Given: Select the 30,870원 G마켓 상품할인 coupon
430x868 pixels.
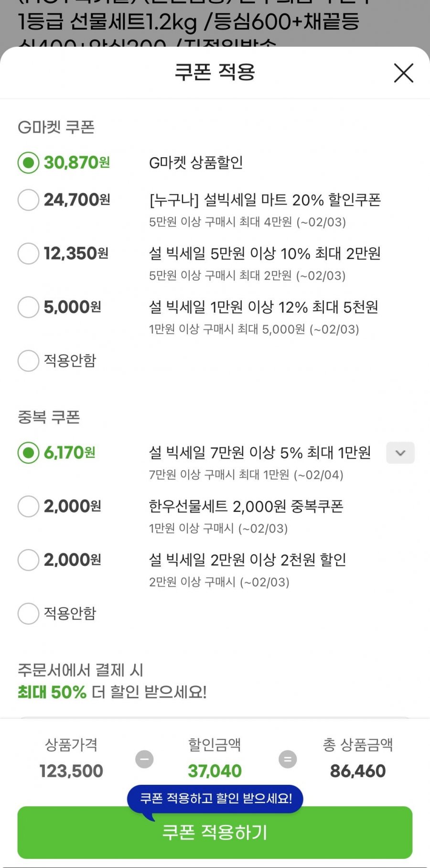Looking at the screenshot, I should 28,163.
